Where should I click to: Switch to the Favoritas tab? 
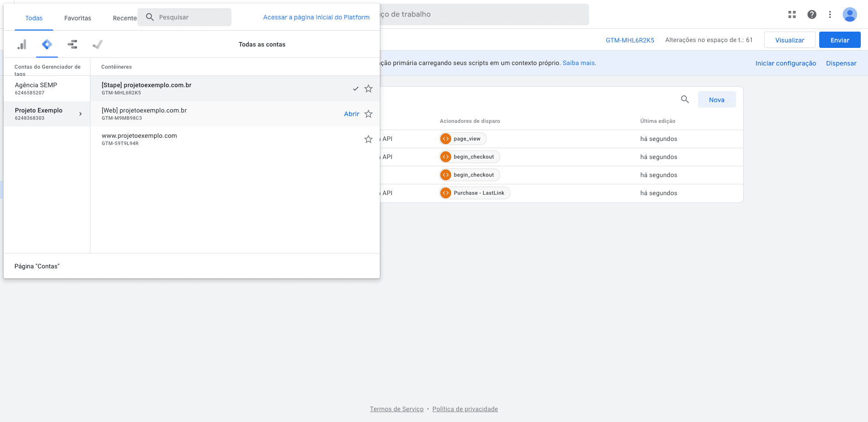coord(78,18)
